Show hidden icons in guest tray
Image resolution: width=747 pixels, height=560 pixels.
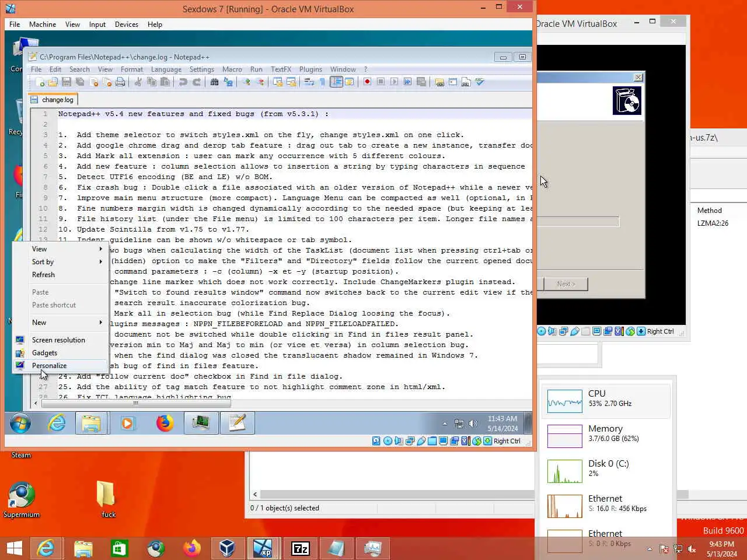[x=445, y=424]
